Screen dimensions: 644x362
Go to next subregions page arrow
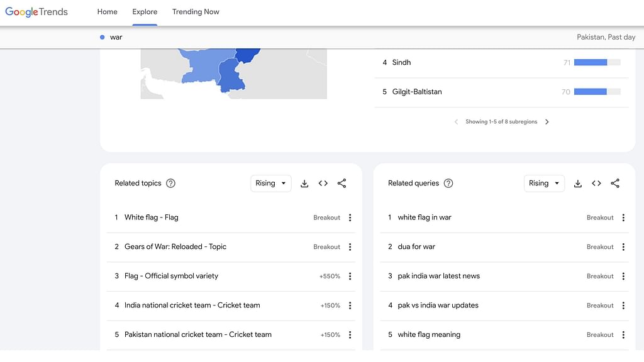[x=547, y=122]
